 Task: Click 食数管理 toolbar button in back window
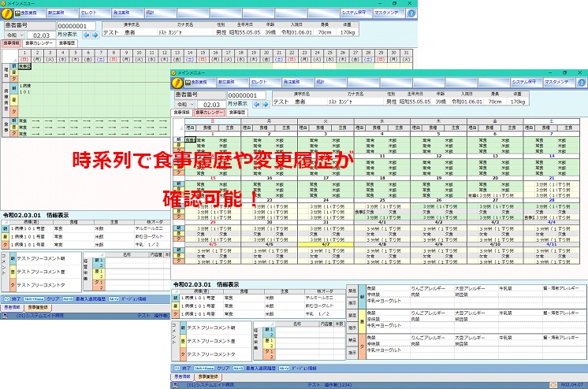[30, 13]
